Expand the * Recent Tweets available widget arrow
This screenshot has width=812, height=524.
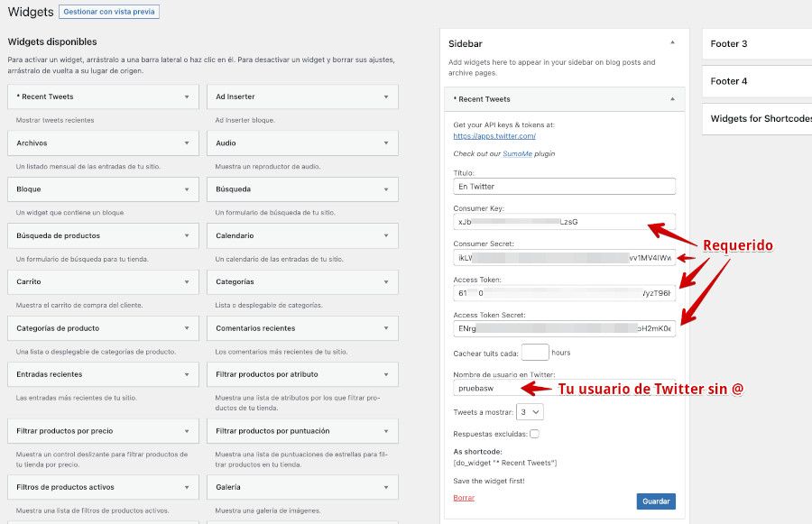coord(187,97)
